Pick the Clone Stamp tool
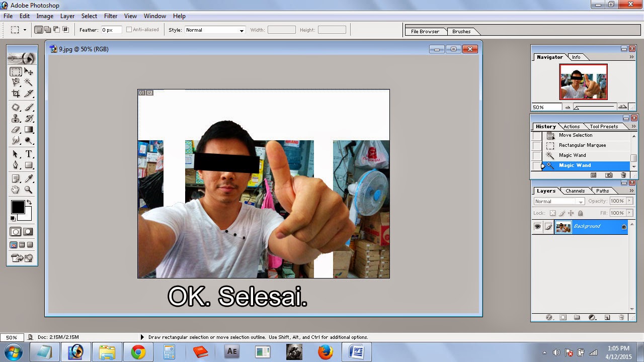 click(x=16, y=119)
